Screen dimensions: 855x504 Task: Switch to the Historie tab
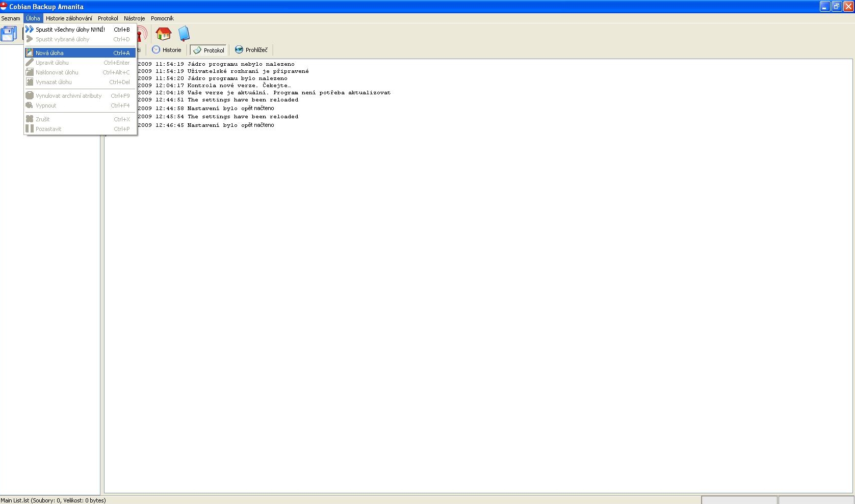167,50
